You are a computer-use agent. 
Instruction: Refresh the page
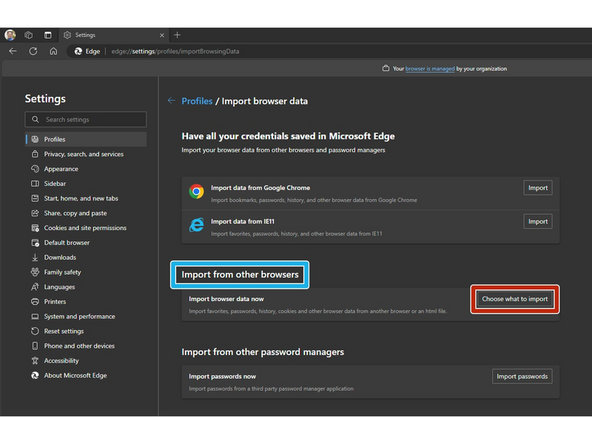coord(33,51)
